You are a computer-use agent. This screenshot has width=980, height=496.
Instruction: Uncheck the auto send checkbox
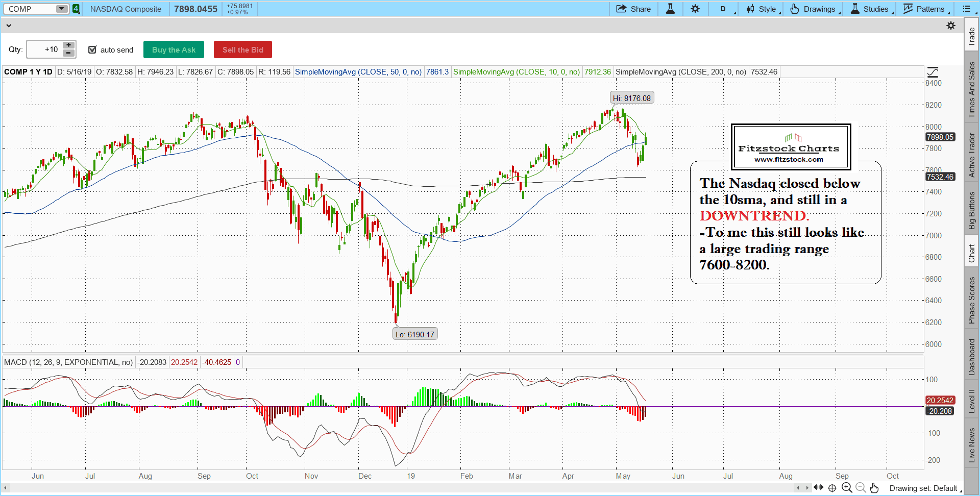pyautogui.click(x=92, y=49)
